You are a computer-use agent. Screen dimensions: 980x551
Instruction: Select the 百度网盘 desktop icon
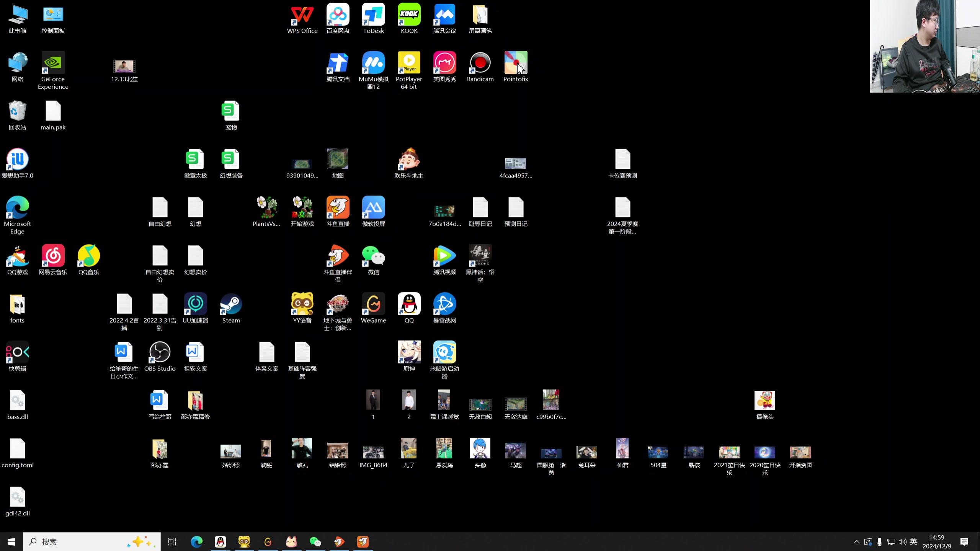point(338,18)
